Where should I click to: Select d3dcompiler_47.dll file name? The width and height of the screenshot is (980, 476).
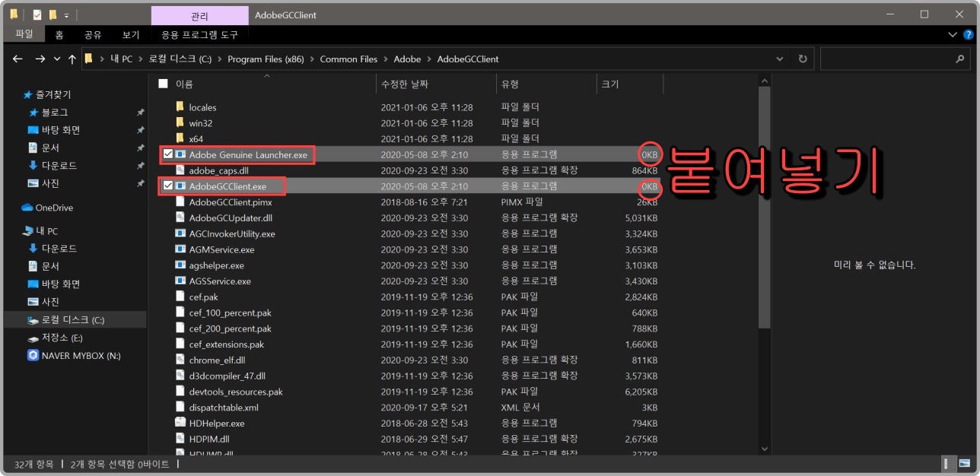228,376
